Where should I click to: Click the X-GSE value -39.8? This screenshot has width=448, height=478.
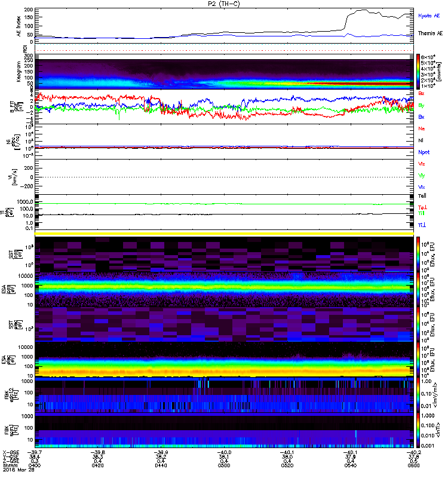click(x=97, y=452)
